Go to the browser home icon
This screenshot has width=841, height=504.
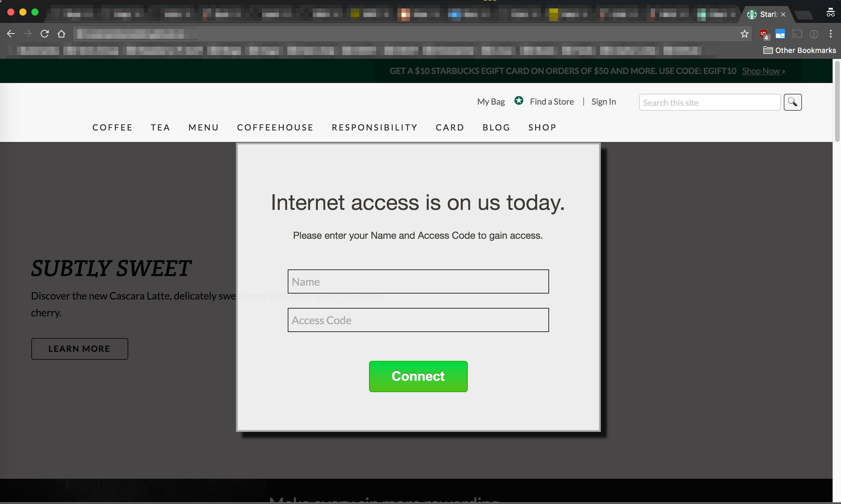tap(61, 34)
